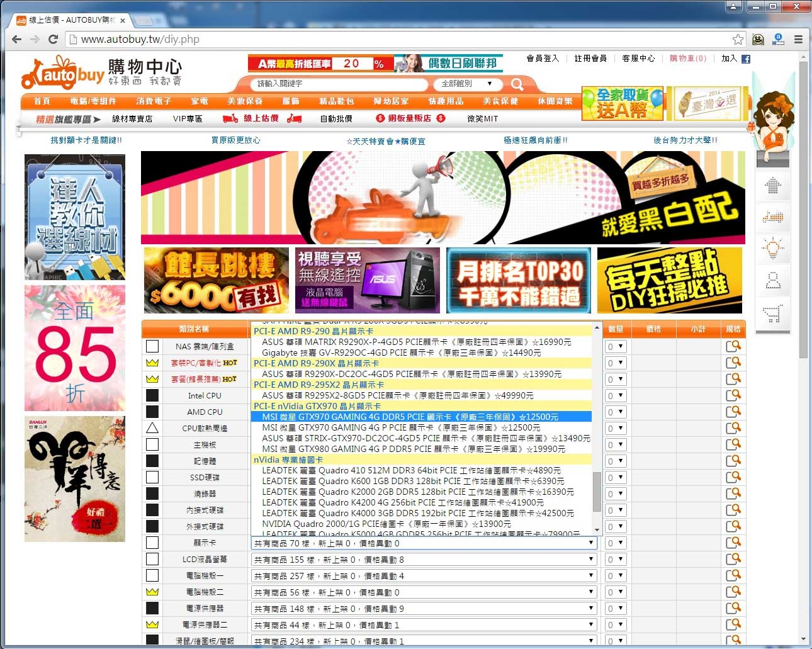
Task: Open quantity dropdown in the Intel CPU row
Action: click(616, 395)
